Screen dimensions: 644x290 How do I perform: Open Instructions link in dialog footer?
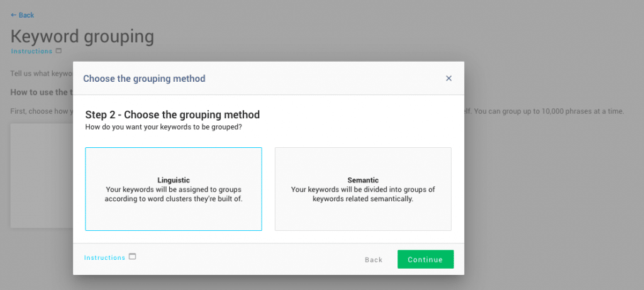coord(105,257)
